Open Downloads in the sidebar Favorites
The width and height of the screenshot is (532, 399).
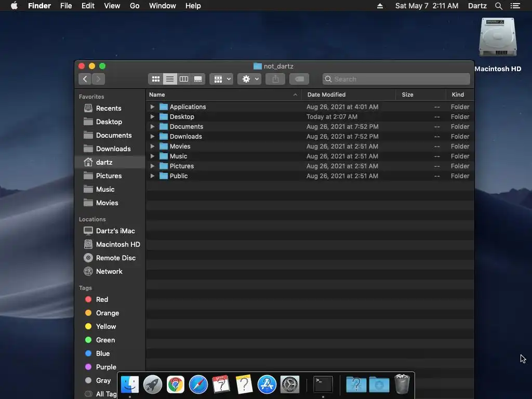click(110, 149)
